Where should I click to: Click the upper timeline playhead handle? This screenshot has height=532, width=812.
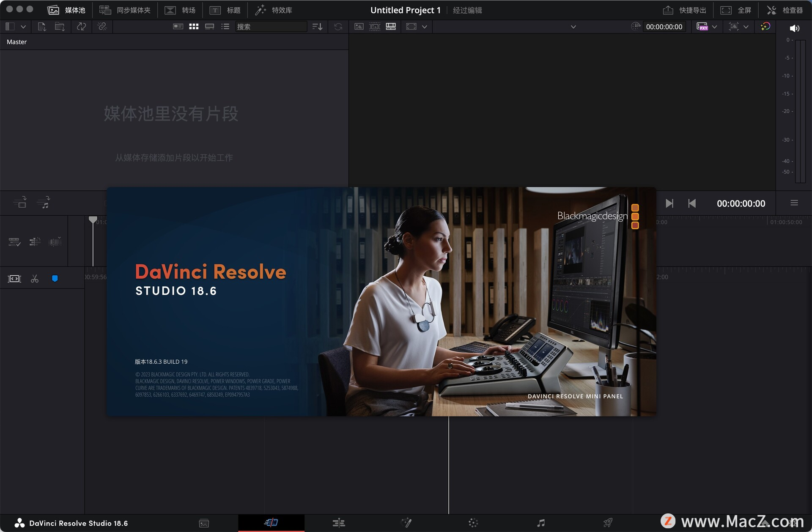(x=93, y=219)
